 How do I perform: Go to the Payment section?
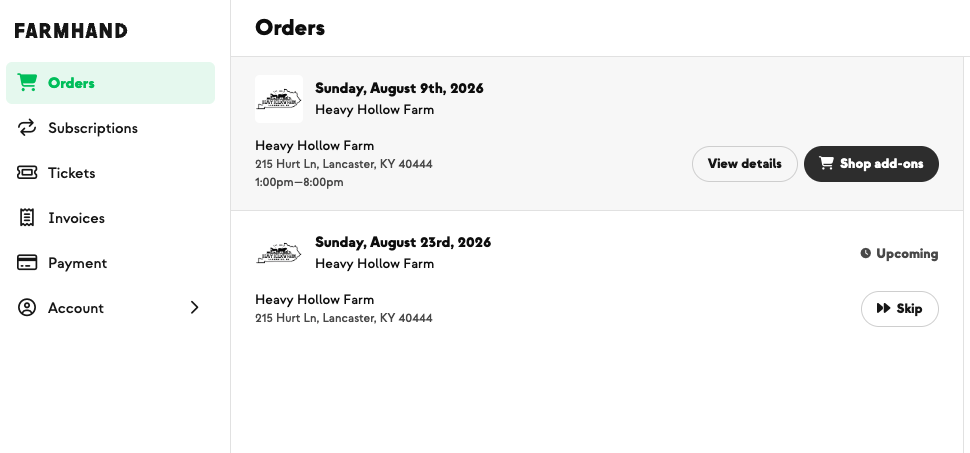[111, 263]
